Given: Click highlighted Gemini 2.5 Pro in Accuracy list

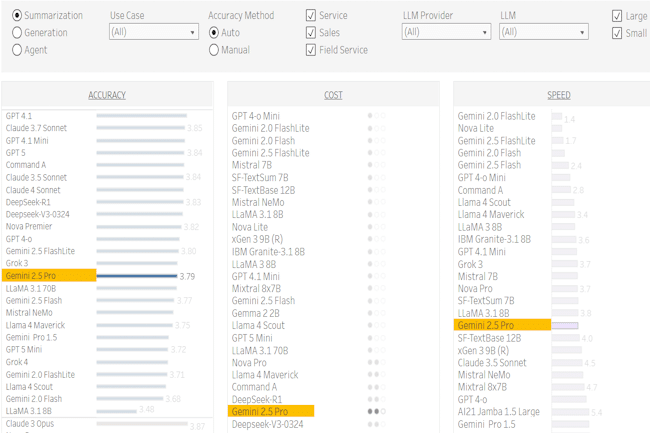Looking at the screenshot, I should click(49, 276).
